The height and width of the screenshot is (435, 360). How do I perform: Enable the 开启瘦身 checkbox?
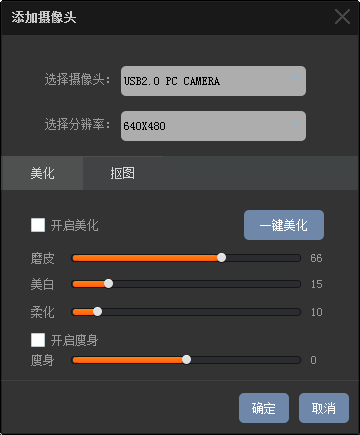[x=38, y=340]
